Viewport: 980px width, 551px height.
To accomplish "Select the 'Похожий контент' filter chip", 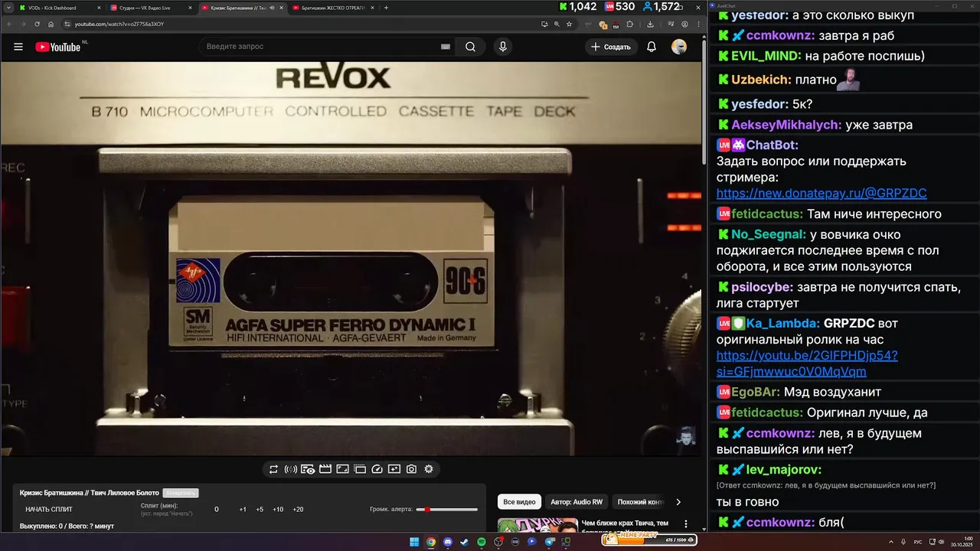I will pos(640,502).
